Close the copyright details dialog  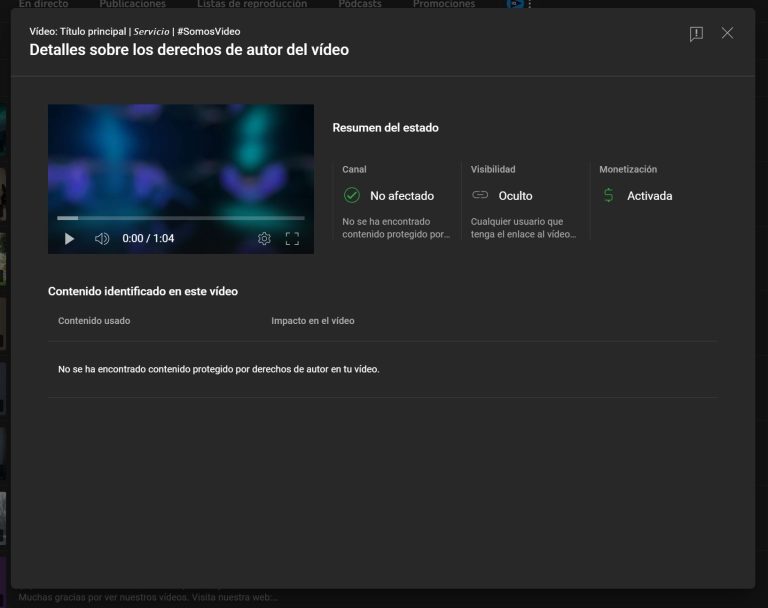click(x=727, y=33)
